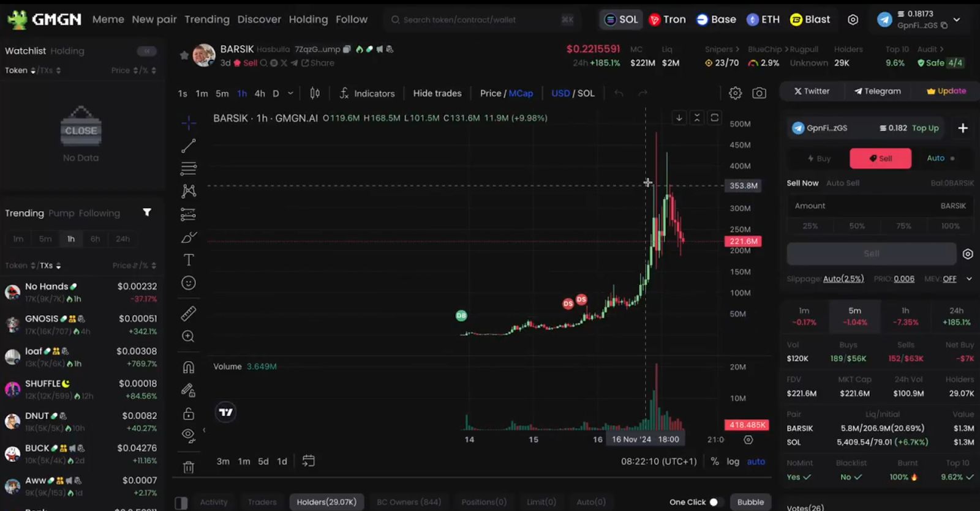
Task: Open the candlestick chart type selector
Action: pyautogui.click(x=315, y=93)
